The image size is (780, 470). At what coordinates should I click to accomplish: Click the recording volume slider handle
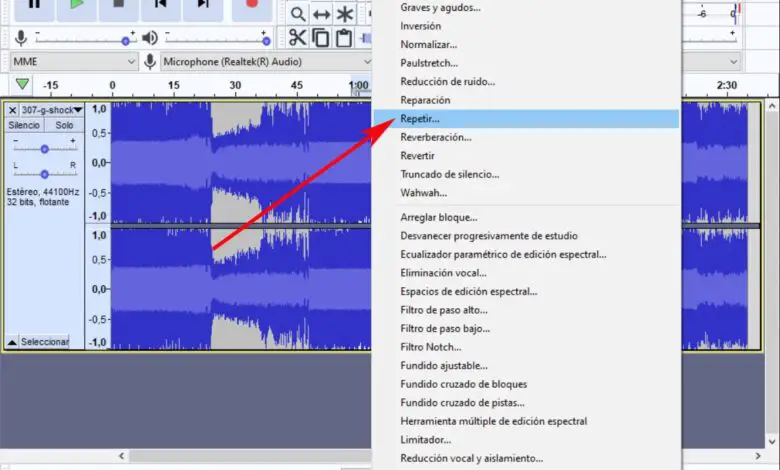[x=126, y=41]
